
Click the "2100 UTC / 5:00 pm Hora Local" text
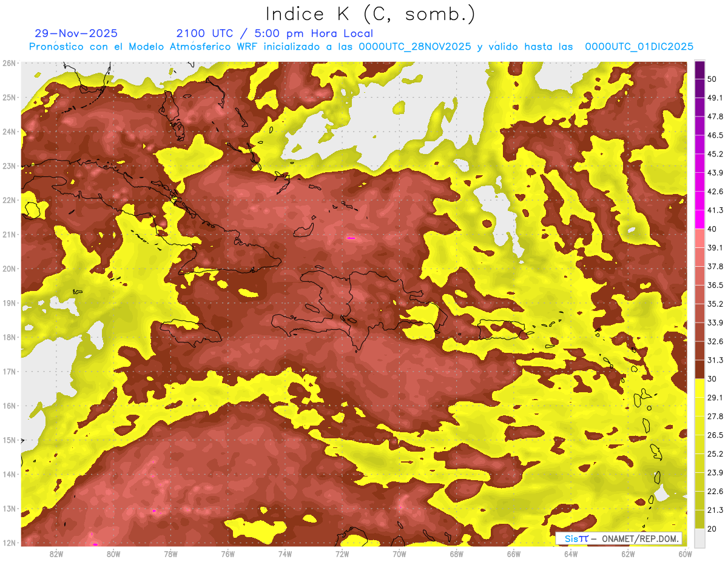tap(274, 33)
